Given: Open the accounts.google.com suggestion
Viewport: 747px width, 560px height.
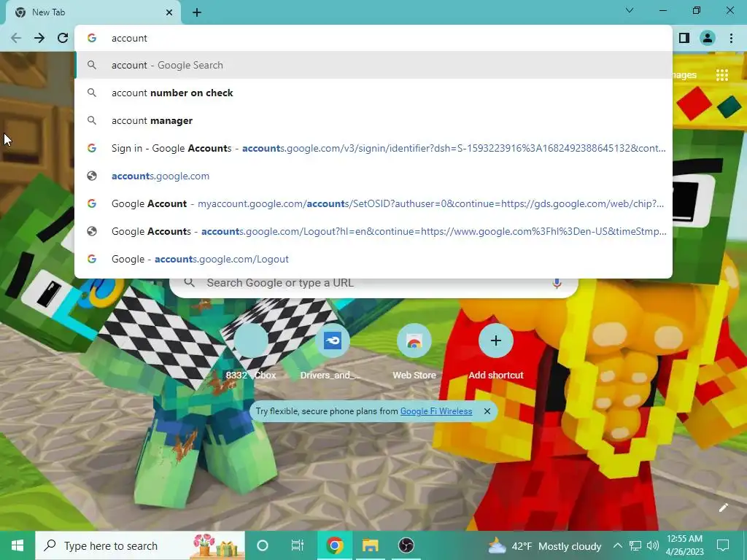Looking at the screenshot, I should pos(373,176).
